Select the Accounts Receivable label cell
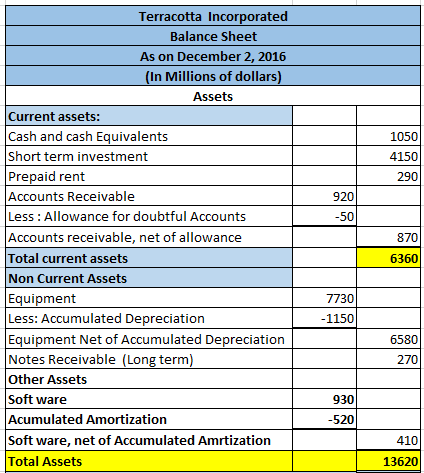Viewport: 424px width, 473px height. pyautogui.click(x=149, y=196)
